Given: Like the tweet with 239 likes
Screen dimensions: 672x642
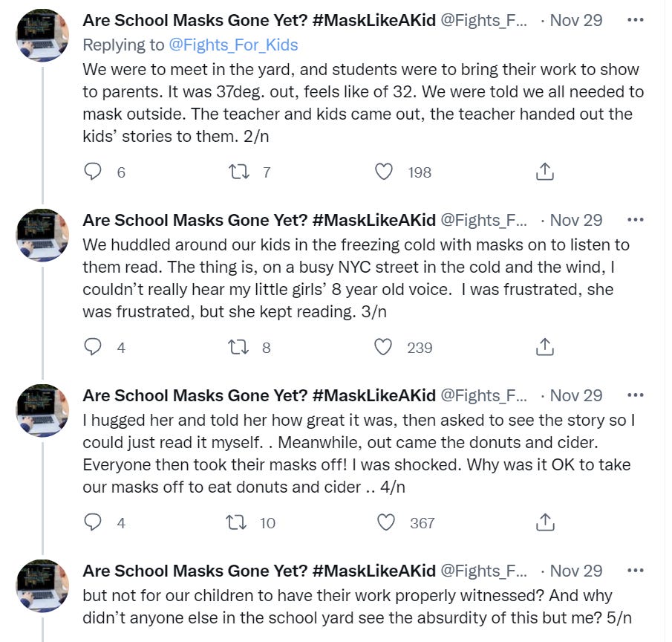Looking at the screenshot, I should [x=384, y=347].
